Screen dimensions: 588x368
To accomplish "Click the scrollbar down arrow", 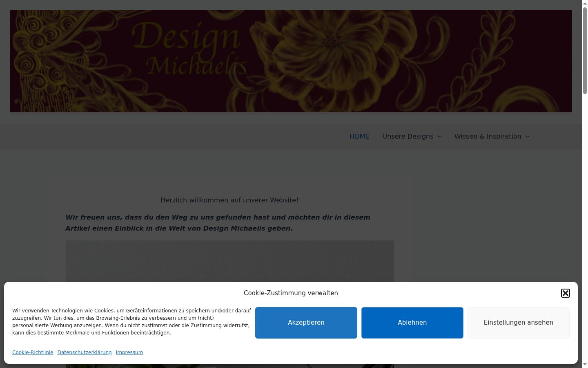I will [x=585, y=365].
